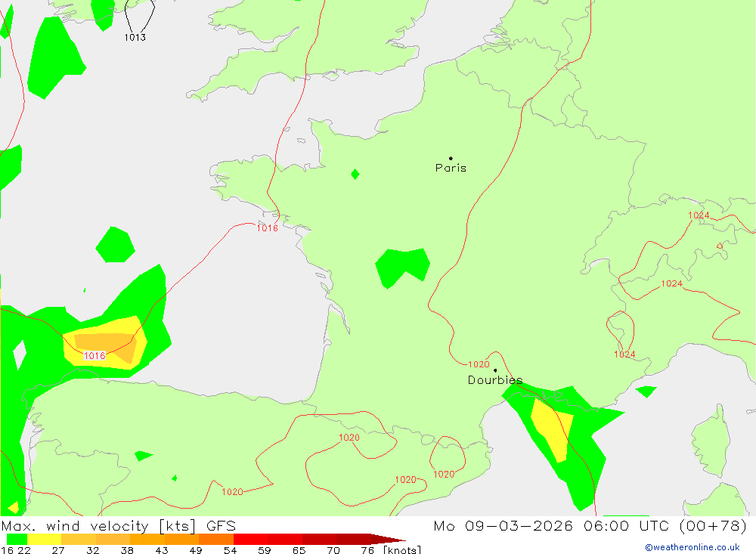This screenshot has height=554, width=756.
Task: Click the yellow 22-27 knots legend swatch
Action: tap(45, 539)
